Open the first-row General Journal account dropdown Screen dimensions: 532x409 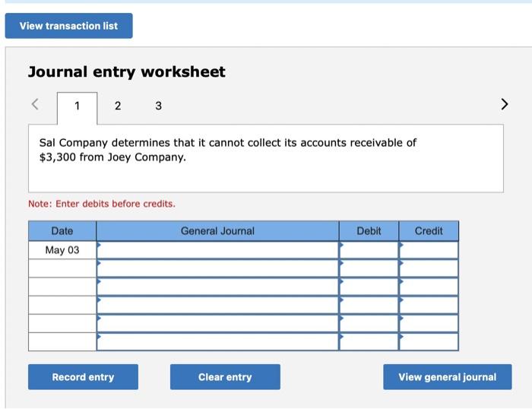pos(217,250)
